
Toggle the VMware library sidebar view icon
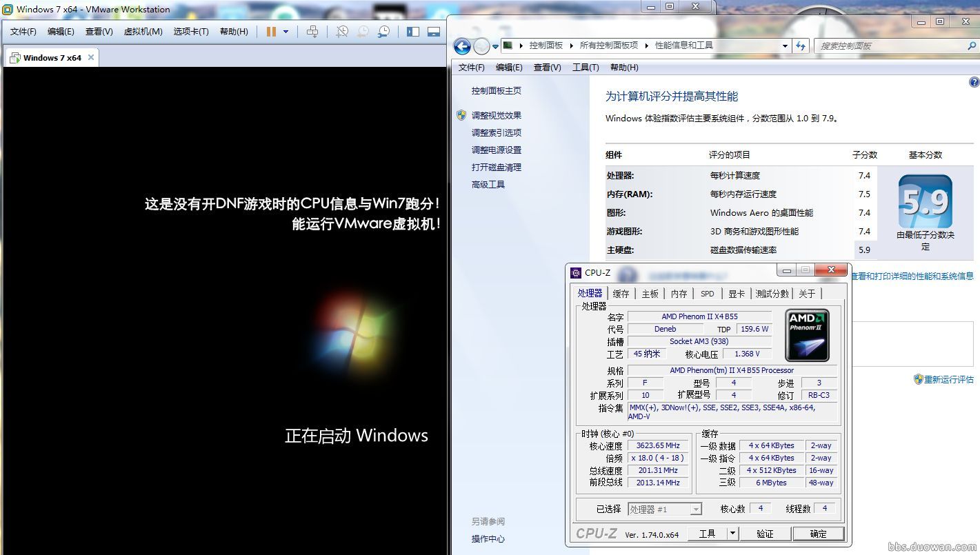point(413,32)
